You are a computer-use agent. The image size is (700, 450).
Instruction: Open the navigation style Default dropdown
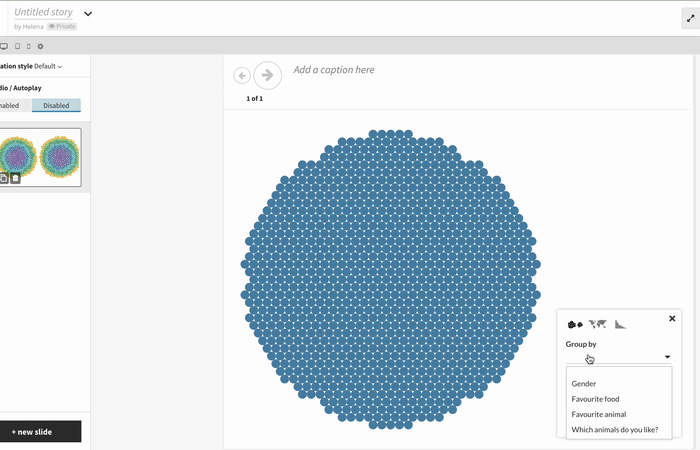pos(48,66)
